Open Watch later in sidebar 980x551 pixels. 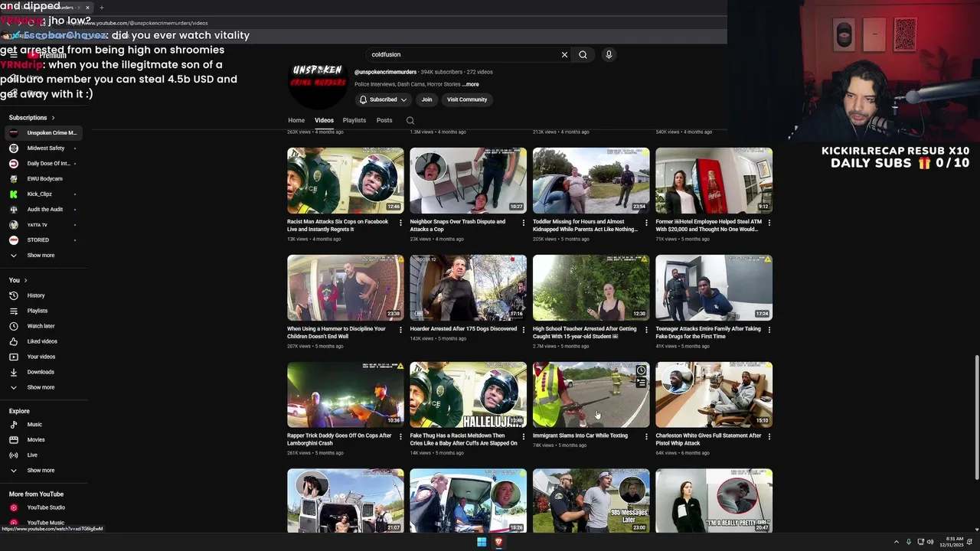[44, 326]
